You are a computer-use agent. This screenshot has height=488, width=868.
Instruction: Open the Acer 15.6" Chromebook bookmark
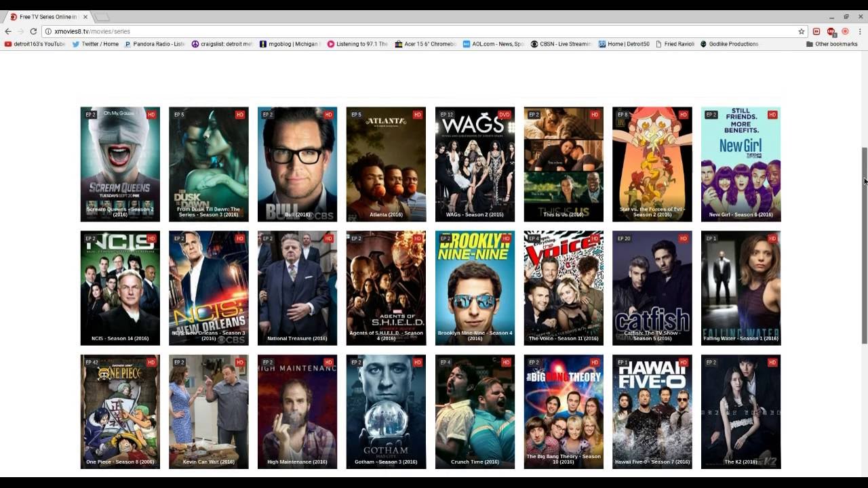click(426, 44)
